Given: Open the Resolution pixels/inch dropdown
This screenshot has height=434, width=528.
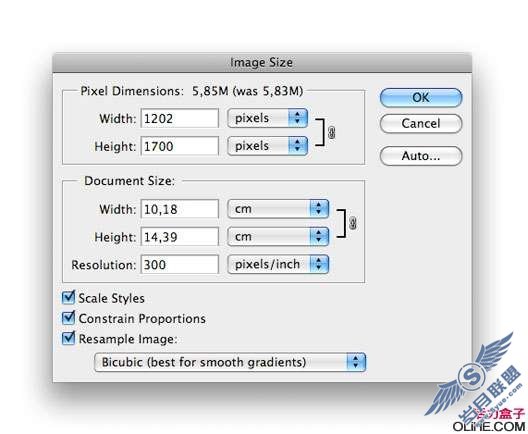Looking at the screenshot, I should [278, 264].
